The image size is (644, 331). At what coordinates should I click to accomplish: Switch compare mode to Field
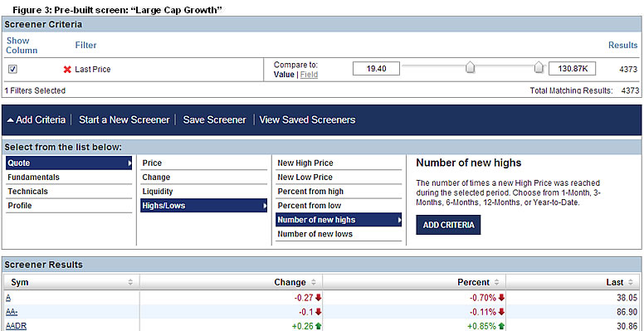click(309, 75)
